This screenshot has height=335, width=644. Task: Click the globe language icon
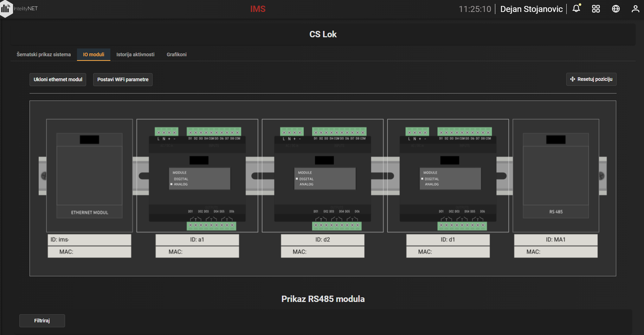pos(616,9)
